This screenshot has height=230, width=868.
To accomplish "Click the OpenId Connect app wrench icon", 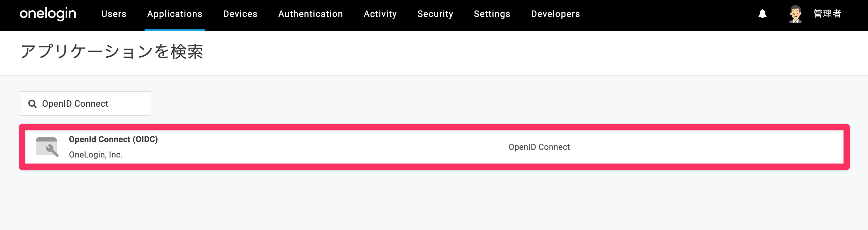I will 47,147.
